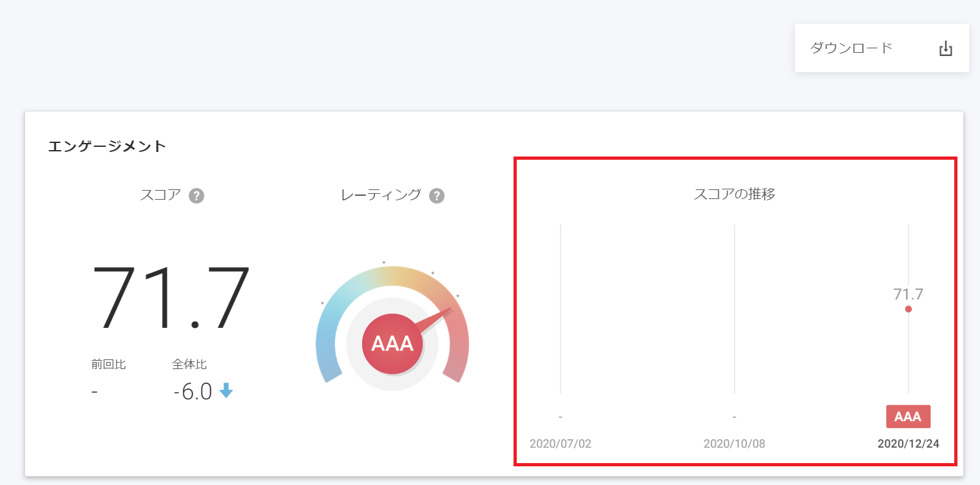This screenshot has height=485, width=980.
Task: Click the large 71.7 score number
Action: tap(173, 298)
